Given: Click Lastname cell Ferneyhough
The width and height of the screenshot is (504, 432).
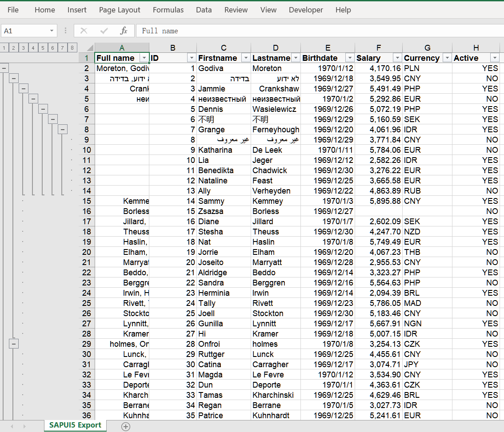Looking at the screenshot, I should click(x=276, y=130).
